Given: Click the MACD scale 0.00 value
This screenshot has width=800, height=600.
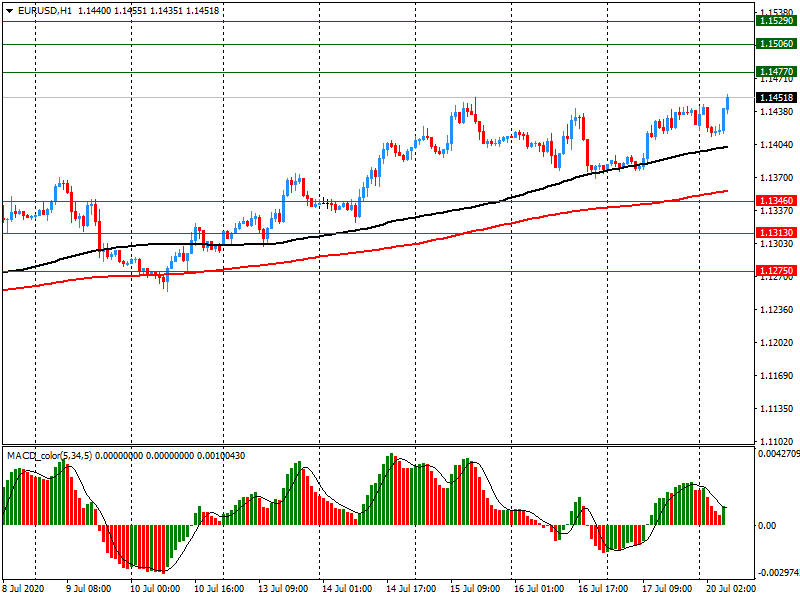Looking at the screenshot, I should [767, 526].
